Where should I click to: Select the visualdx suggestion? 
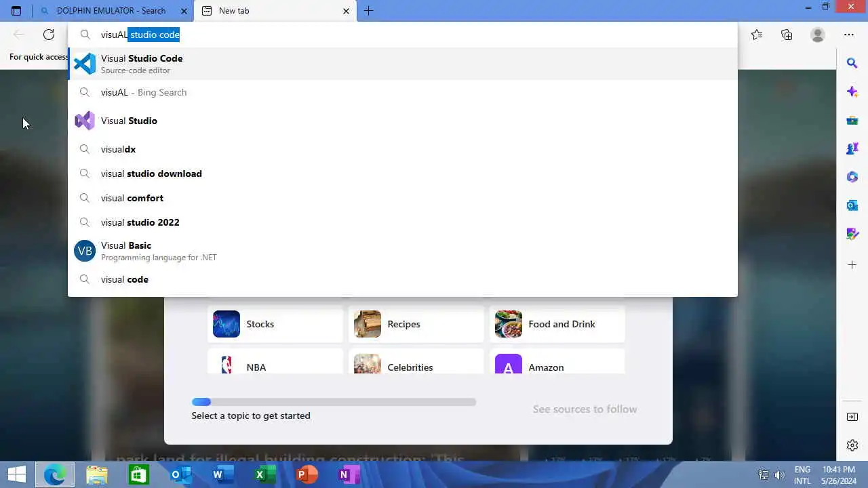click(x=403, y=149)
